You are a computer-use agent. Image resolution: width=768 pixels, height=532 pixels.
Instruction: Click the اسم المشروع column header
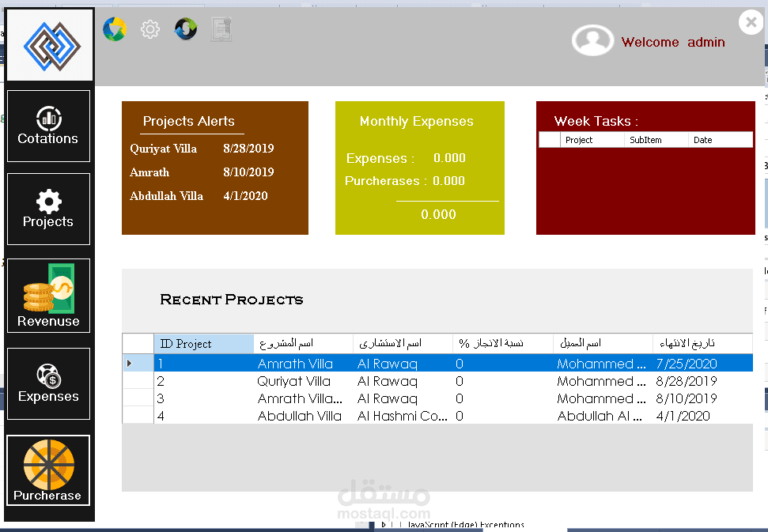click(303, 344)
